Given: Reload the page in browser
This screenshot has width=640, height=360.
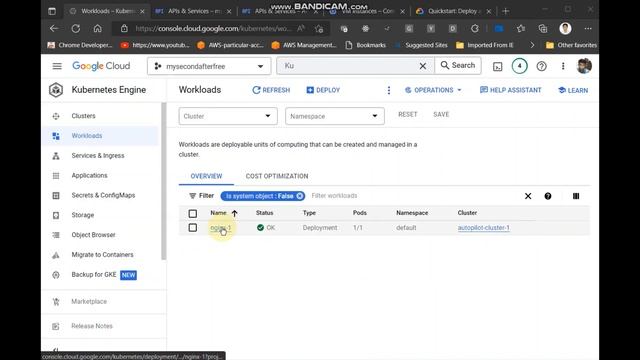Looking at the screenshot, I should click(76, 29).
